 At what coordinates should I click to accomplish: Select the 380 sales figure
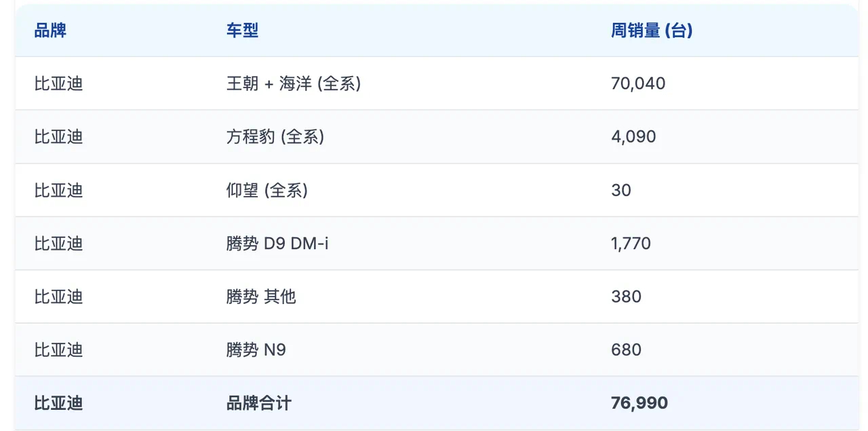coord(626,297)
